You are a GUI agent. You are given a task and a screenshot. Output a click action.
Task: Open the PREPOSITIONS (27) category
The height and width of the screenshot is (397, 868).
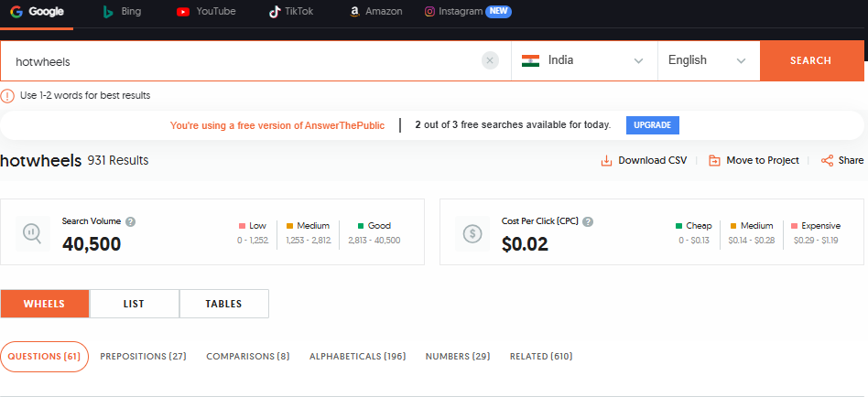[x=144, y=357]
